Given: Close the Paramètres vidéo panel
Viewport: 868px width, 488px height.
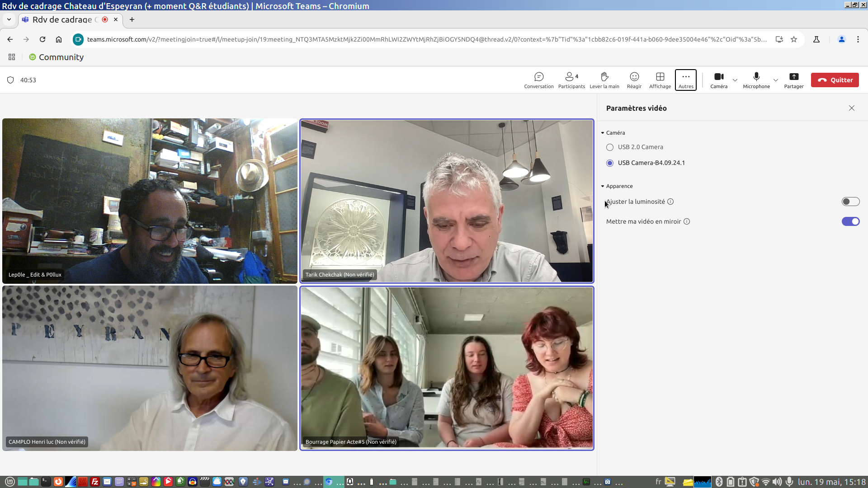Looking at the screenshot, I should tap(851, 108).
